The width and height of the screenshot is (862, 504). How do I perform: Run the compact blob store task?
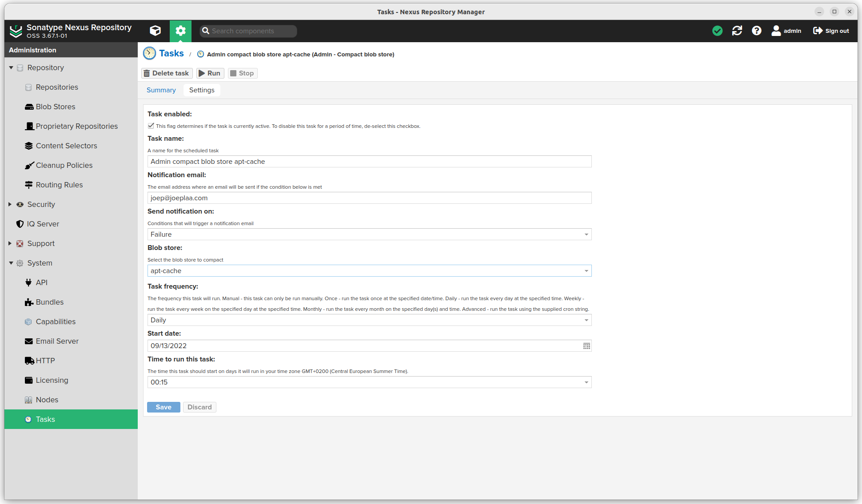click(x=210, y=73)
